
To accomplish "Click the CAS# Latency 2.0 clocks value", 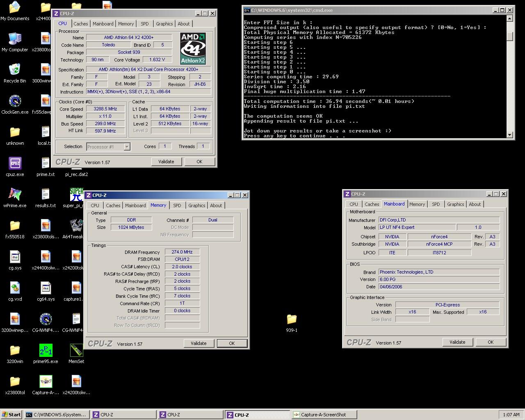I will pos(182,267).
